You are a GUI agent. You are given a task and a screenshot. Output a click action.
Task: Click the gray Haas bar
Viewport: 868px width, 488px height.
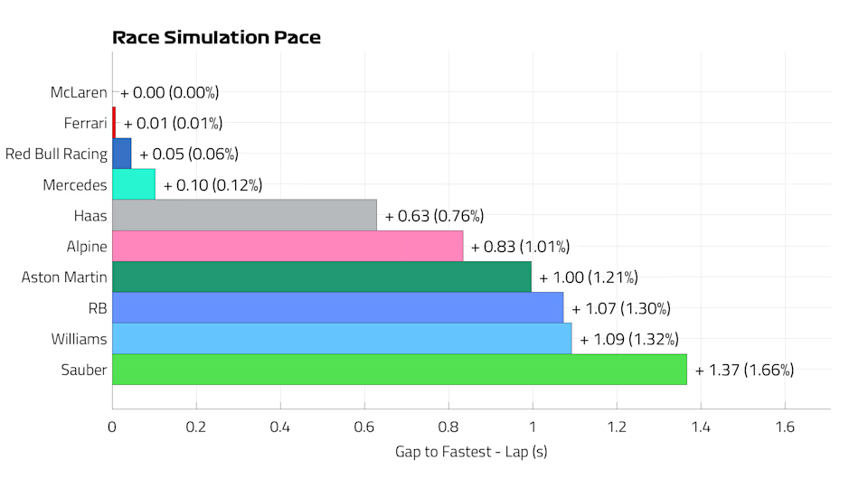click(244, 215)
